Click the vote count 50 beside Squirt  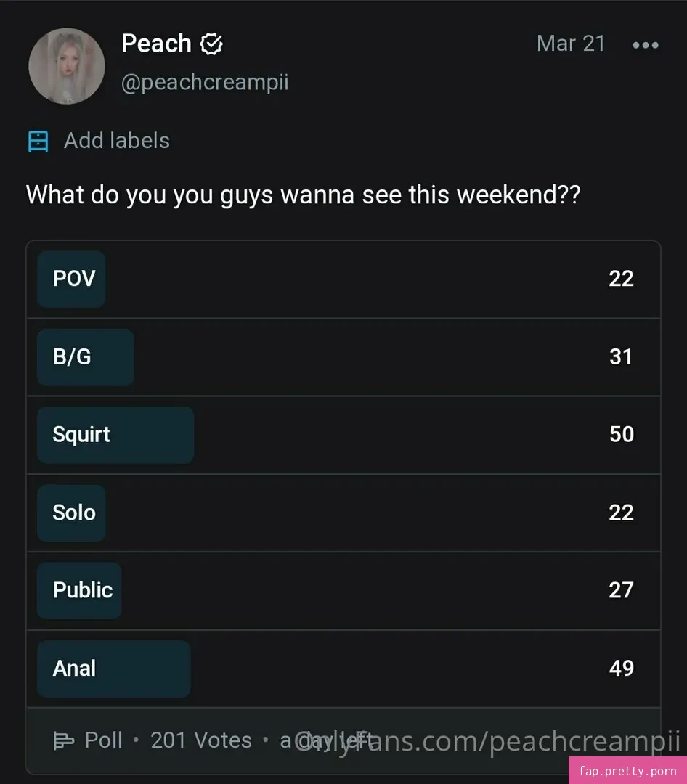click(x=621, y=434)
